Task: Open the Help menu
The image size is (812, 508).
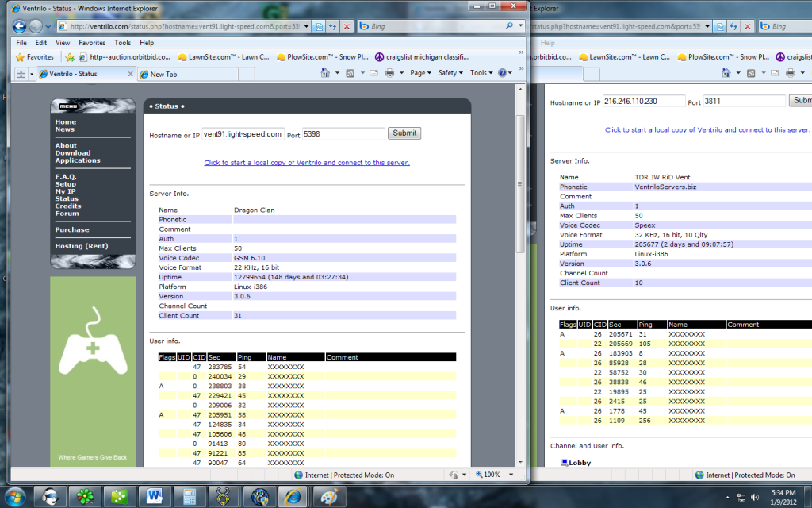Action: point(147,43)
